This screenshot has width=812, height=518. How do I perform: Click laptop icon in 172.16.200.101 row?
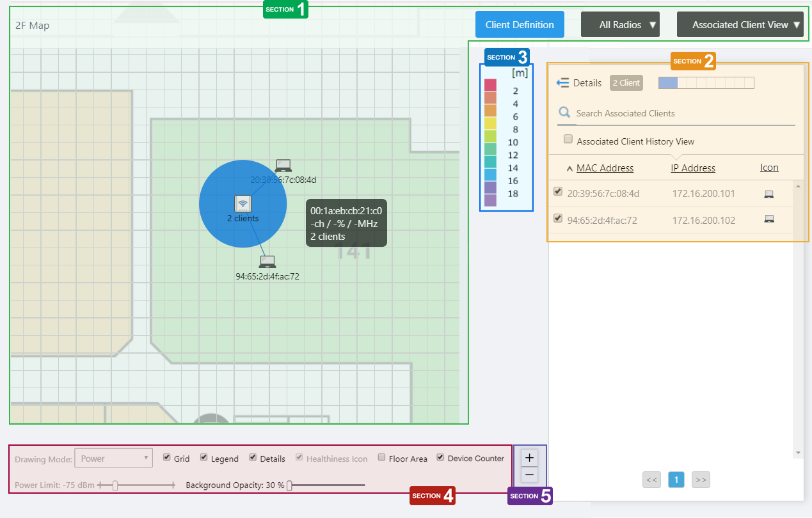tap(768, 194)
